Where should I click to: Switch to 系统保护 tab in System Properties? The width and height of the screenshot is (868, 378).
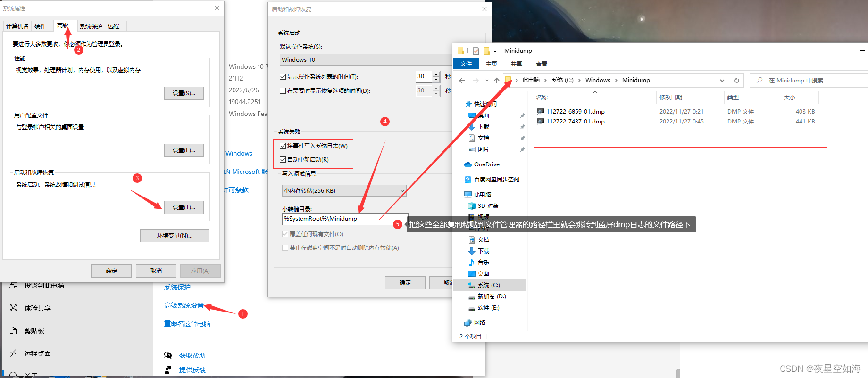(x=91, y=26)
